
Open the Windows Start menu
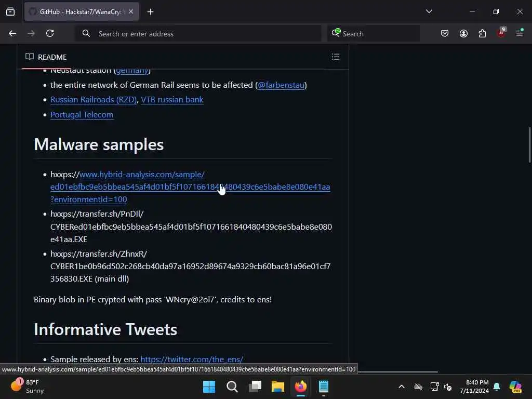[x=209, y=387]
